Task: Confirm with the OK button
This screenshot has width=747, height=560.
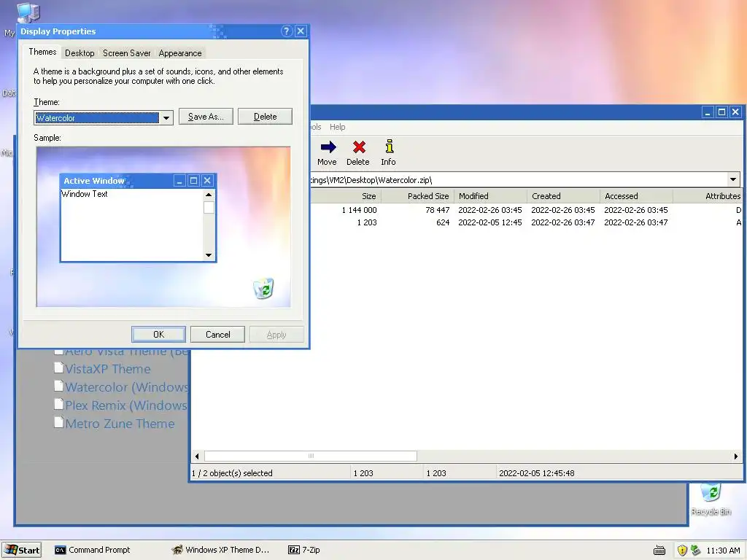Action: point(158,334)
